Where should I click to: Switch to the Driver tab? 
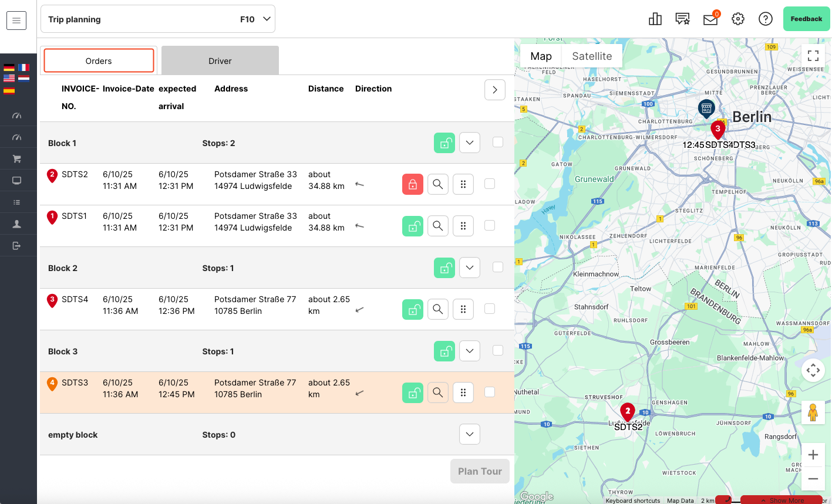[x=220, y=60]
